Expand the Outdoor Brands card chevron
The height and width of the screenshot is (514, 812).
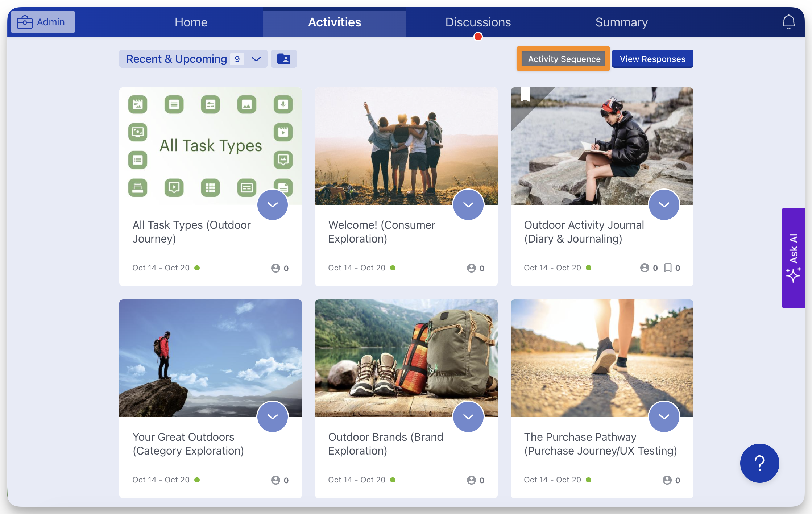click(x=468, y=416)
